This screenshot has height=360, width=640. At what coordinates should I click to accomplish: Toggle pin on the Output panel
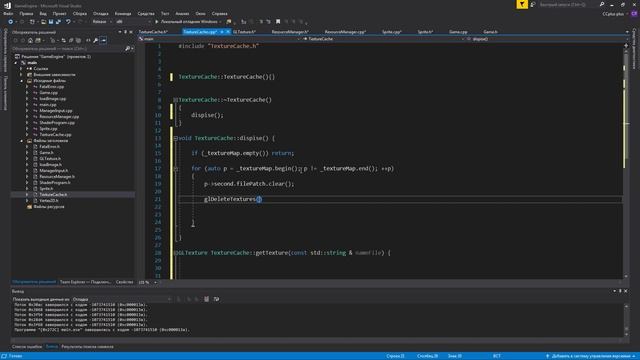tap(620, 291)
